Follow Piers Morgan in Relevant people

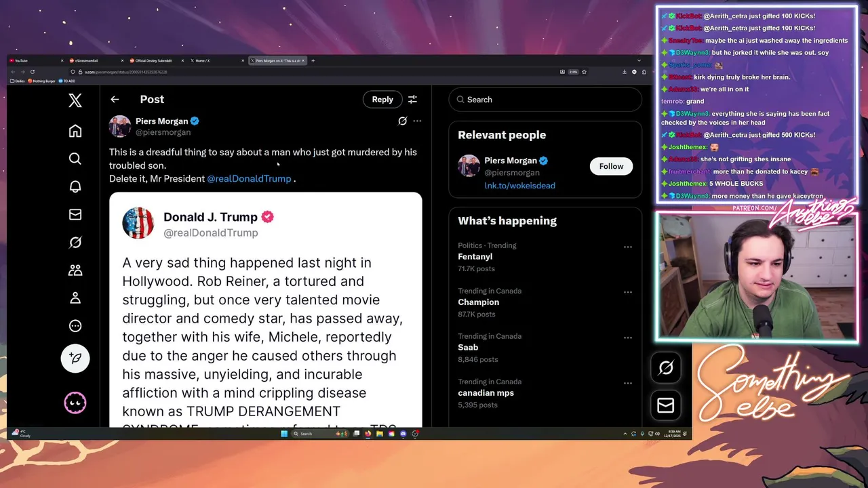pos(611,166)
